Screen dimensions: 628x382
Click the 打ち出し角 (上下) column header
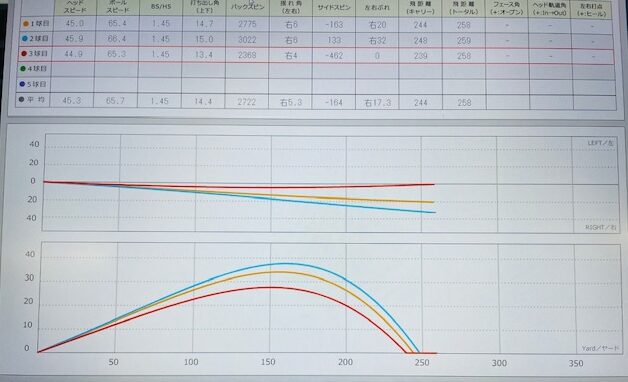pos(205,7)
